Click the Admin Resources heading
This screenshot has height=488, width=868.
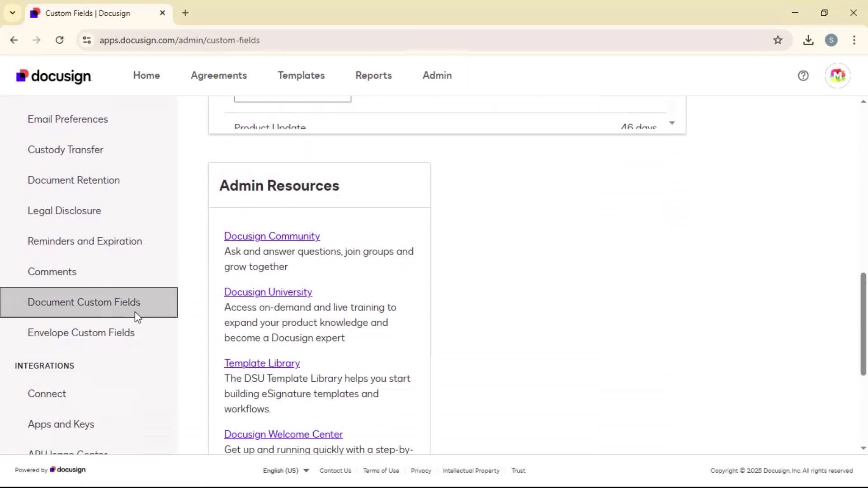(279, 186)
